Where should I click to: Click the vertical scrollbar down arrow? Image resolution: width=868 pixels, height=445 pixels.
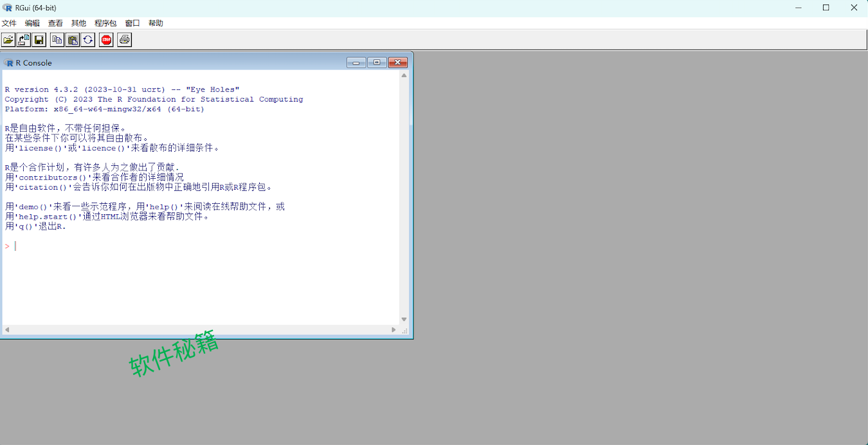point(404,319)
